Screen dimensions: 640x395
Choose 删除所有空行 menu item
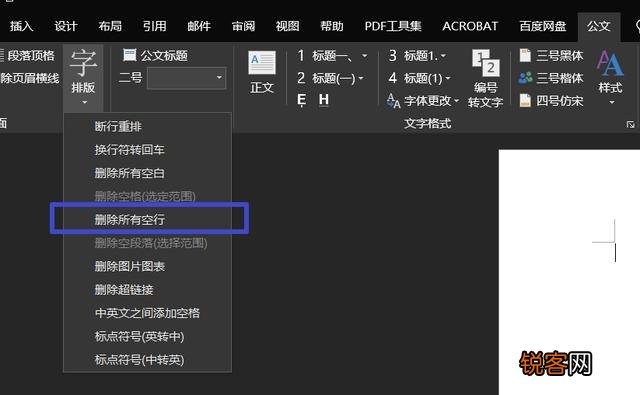coord(148,220)
